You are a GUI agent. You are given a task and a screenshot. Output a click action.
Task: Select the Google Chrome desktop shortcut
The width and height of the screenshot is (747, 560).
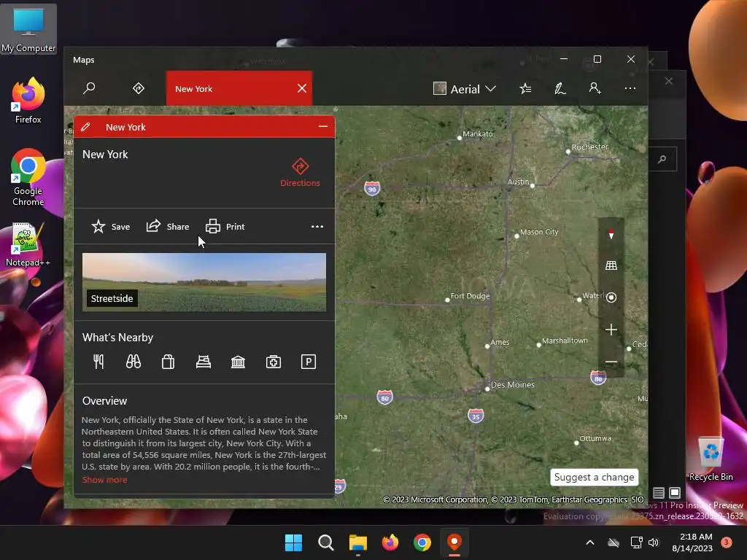point(28,176)
